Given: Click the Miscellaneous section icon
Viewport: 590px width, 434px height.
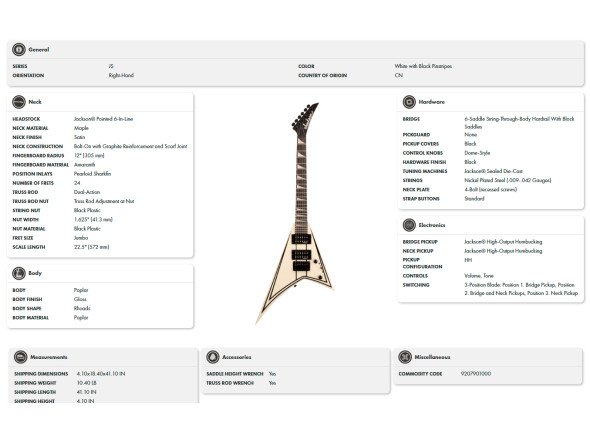Looking at the screenshot, I should 405,357.
